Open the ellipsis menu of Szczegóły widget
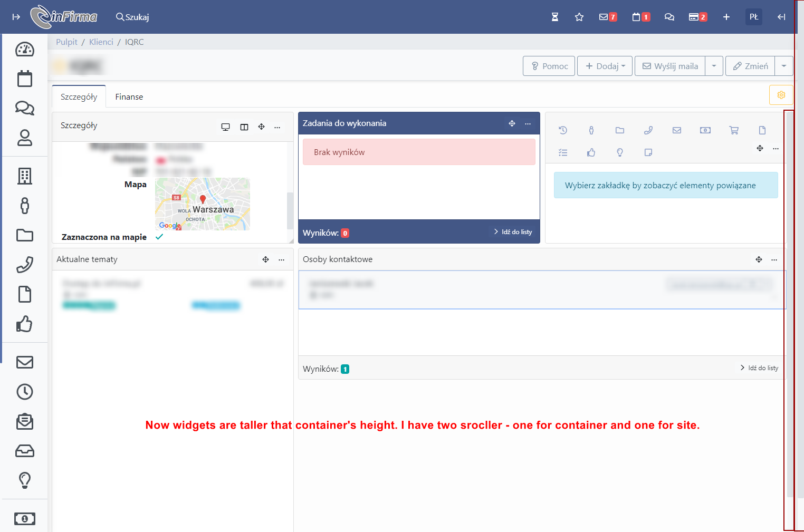The height and width of the screenshot is (532, 804). click(x=277, y=127)
